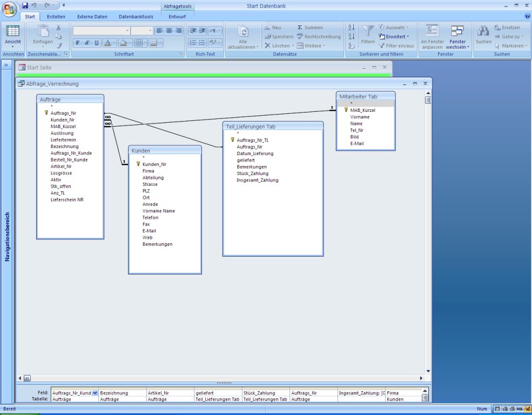This screenshot has width=532, height=415.
Task: Switch to the Erstellen ribbon tab
Action: 56,16
